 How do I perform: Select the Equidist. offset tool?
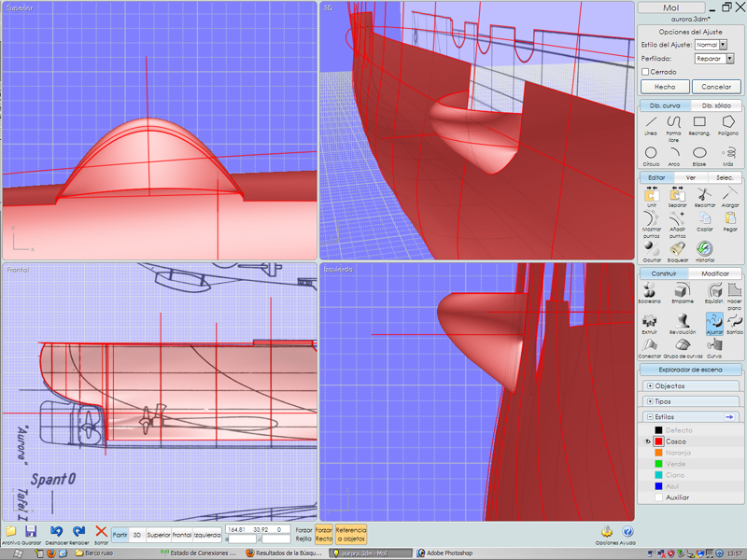click(714, 293)
